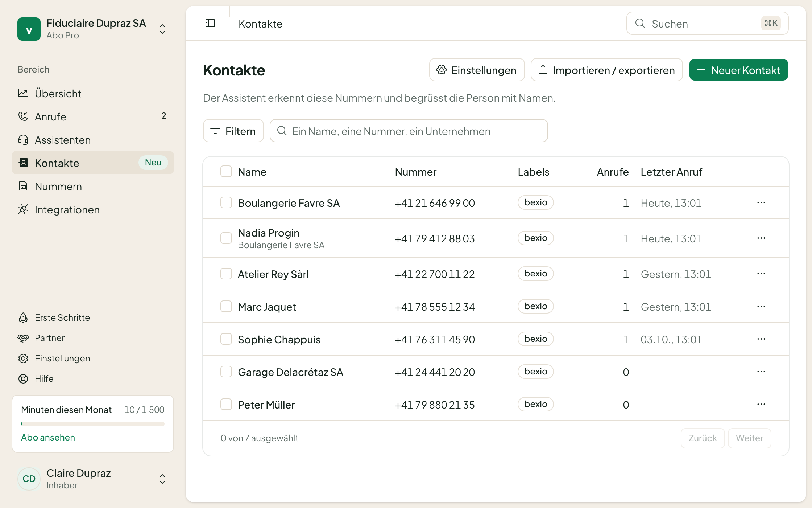
Task: Click the Integrationen plug icon
Action: [x=23, y=209]
